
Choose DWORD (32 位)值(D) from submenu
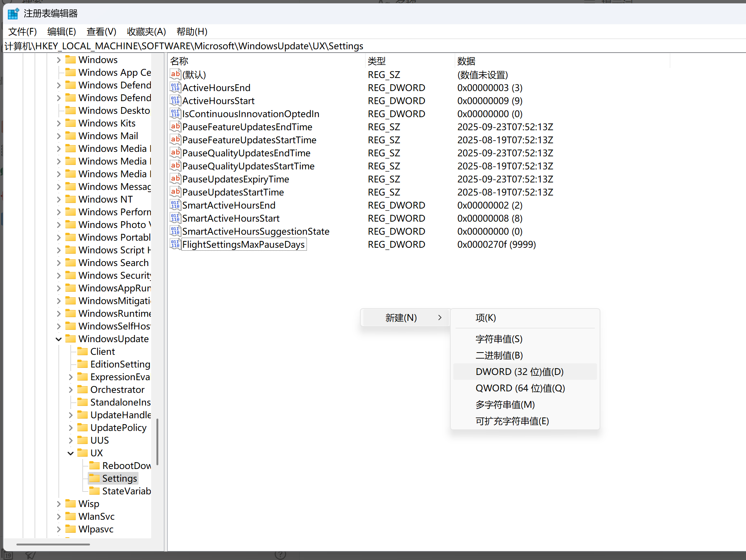pos(525,372)
